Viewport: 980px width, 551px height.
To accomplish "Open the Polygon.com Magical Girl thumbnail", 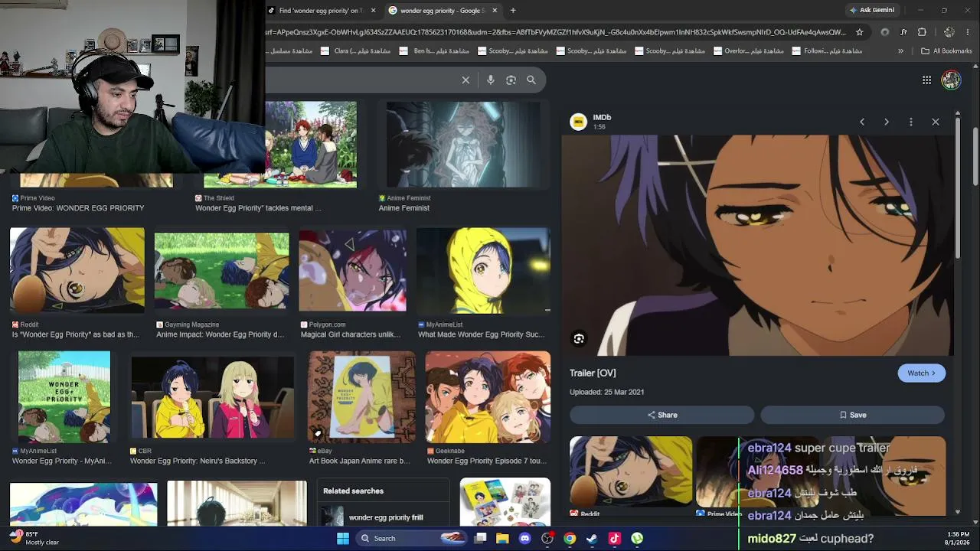I will pyautogui.click(x=353, y=271).
